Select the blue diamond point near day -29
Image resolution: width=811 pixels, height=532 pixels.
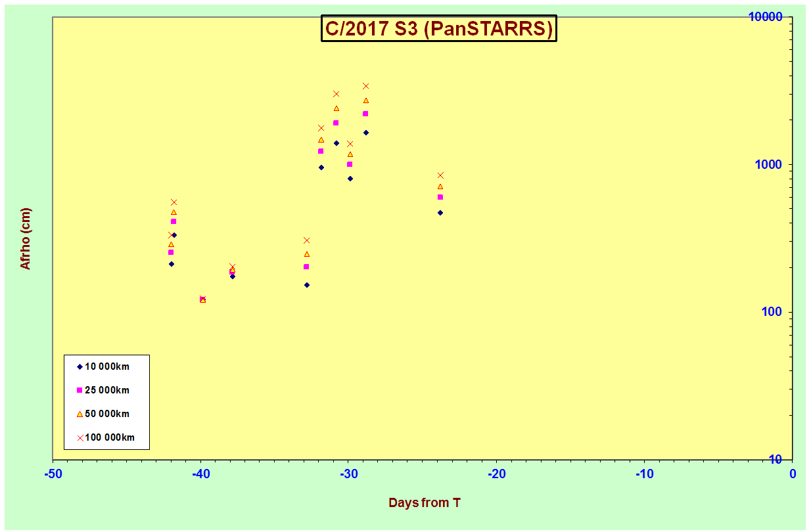point(366,133)
